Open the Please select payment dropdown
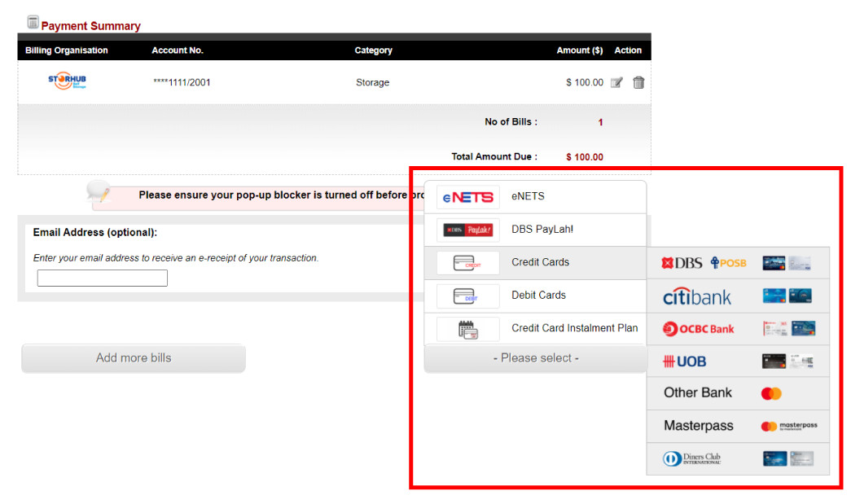 (x=536, y=358)
